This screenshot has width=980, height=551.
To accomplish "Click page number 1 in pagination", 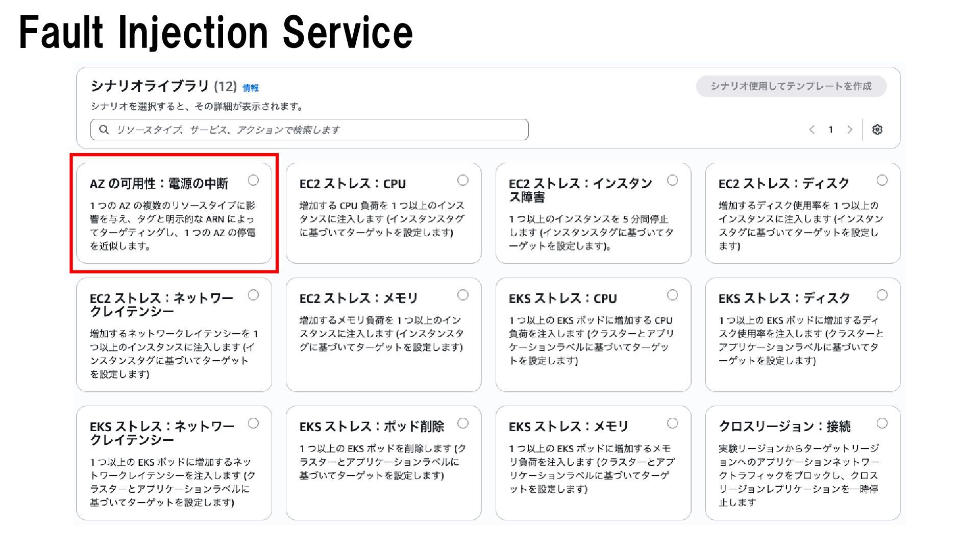I will pyautogui.click(x=830, y=130).
